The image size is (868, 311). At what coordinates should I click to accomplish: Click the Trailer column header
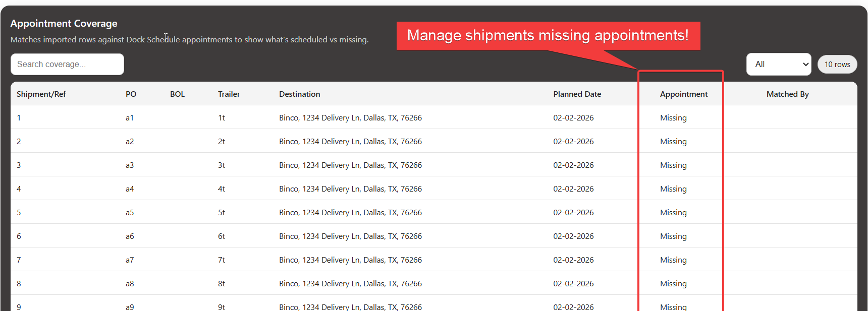pyautogui.click(x=229, y=94)
